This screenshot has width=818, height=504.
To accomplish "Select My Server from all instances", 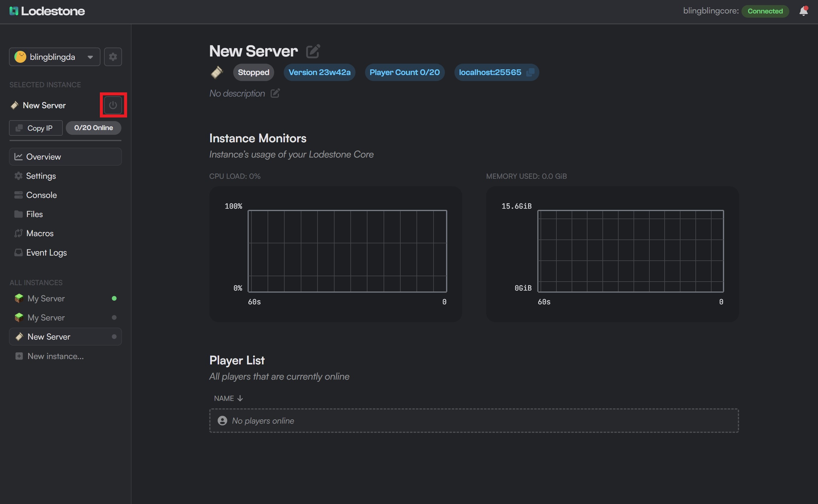I will point(46,298).
